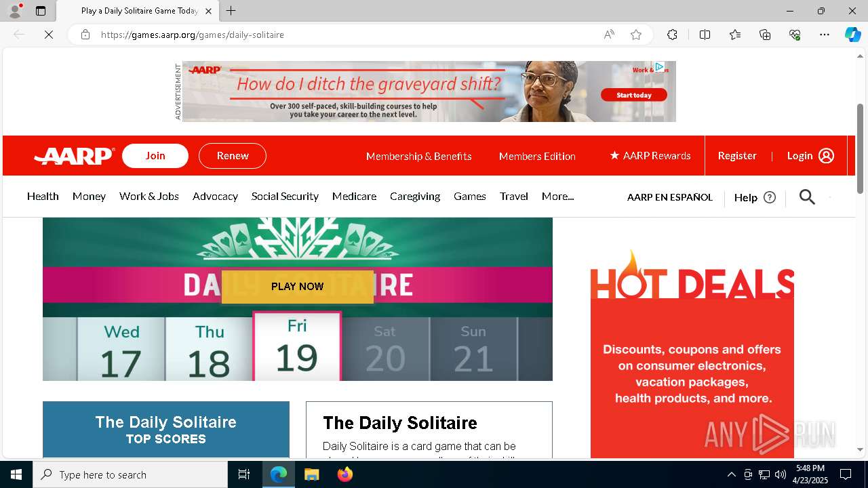This screenshot has height=488, width=868.
Task: Click the site search magnifier icon
Action: pos(807,197)
